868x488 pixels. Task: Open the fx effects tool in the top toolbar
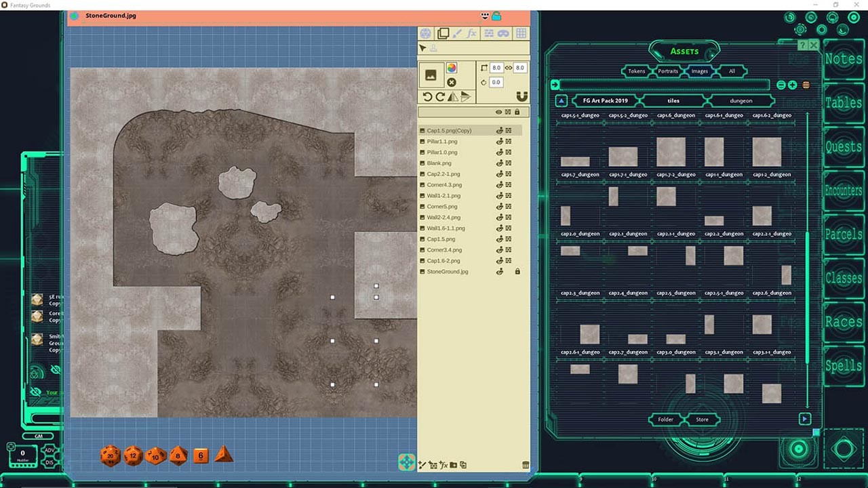pos(473,33)
